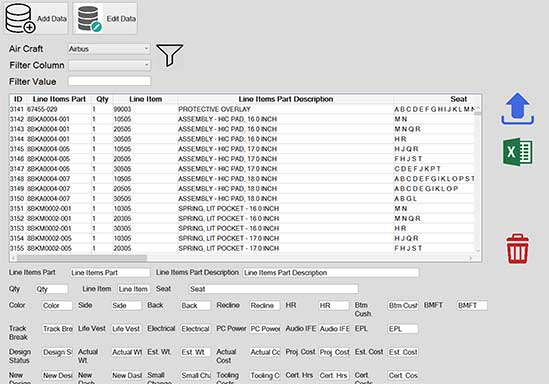Click the Est. Wt. input field
This screenshot has height=385, width=549.
coord(195,352)
